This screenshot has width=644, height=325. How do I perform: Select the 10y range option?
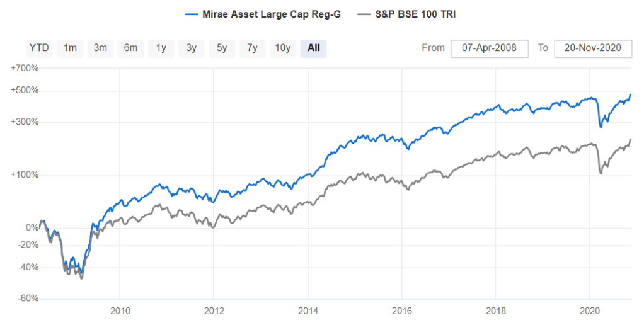coord(282,48)
